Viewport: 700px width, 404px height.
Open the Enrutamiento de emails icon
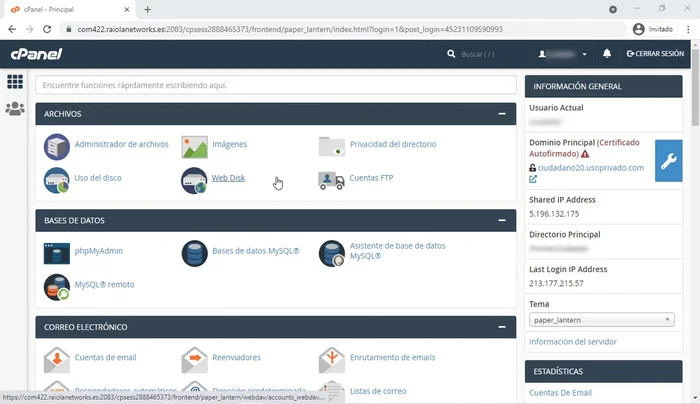[x=332, y=360]
